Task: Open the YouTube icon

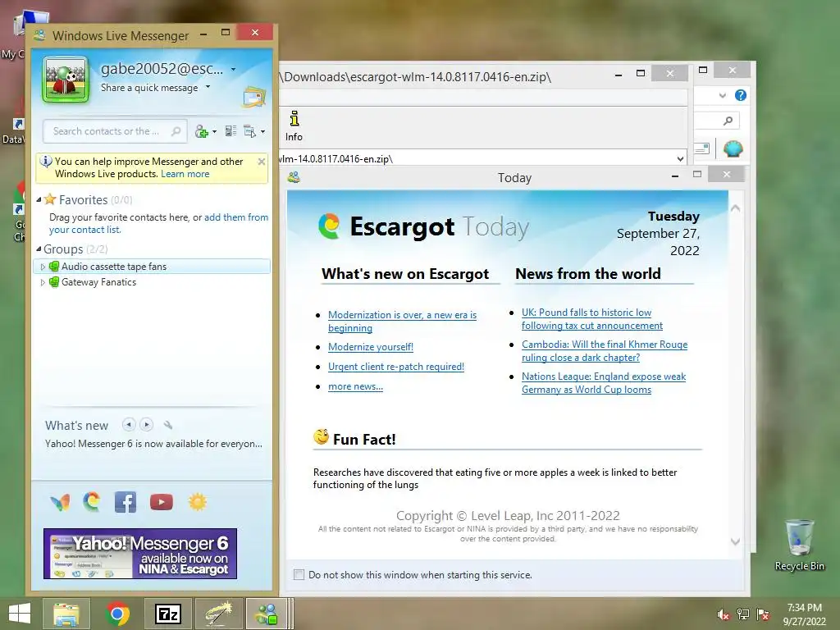Action: 162,502
